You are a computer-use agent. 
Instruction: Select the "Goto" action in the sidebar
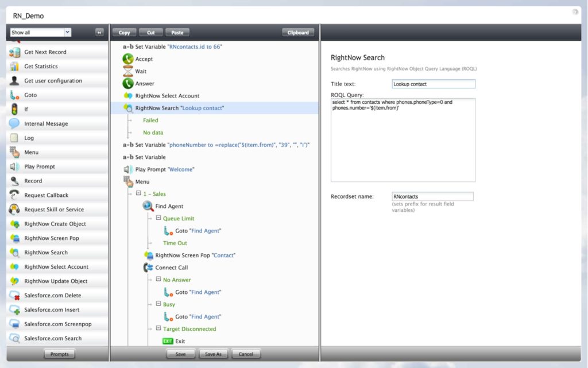tap(36, 95)
